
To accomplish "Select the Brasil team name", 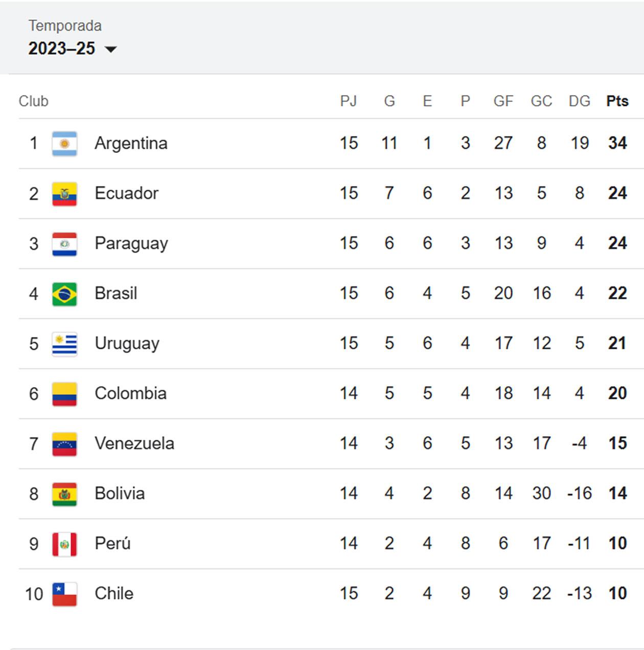I will (x=116, y=294).
